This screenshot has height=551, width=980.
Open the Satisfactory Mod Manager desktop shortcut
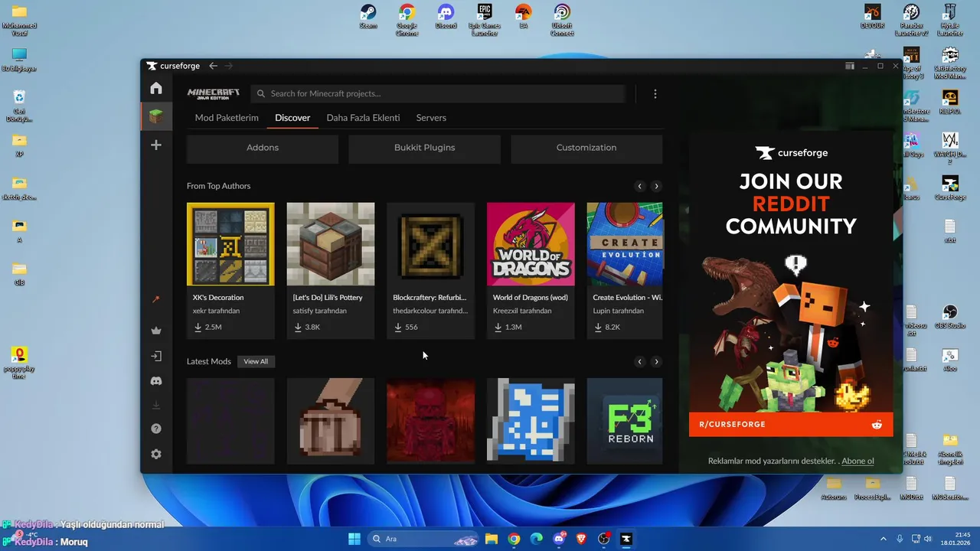pyautogui.click(x=950, y=64)
